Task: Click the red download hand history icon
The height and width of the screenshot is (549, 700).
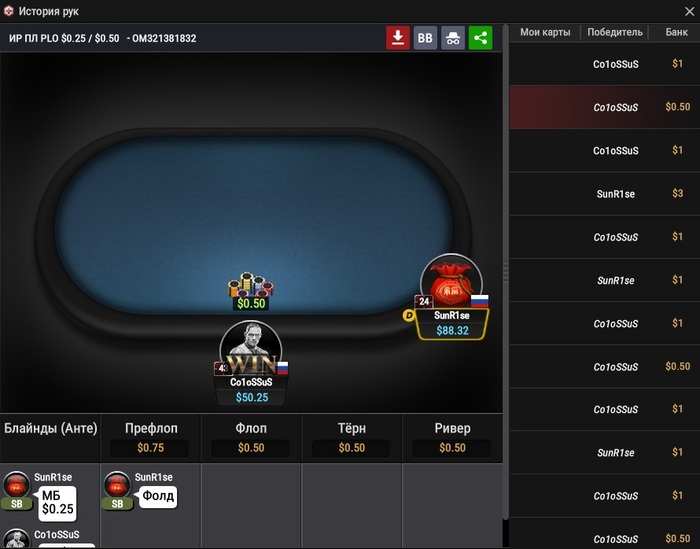Action: click(398, 38)
